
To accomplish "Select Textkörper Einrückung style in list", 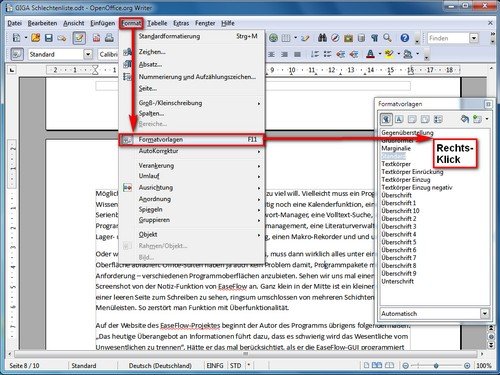I will pyautogui.click(x=412, y=172).
